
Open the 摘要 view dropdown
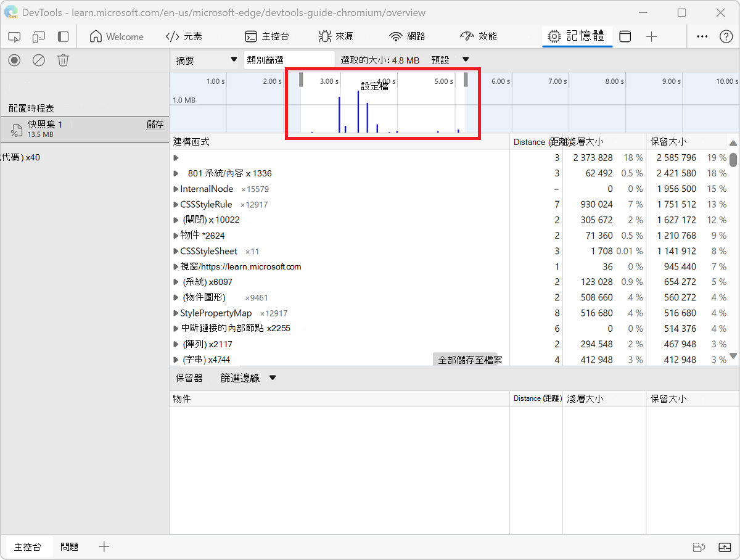206,60
